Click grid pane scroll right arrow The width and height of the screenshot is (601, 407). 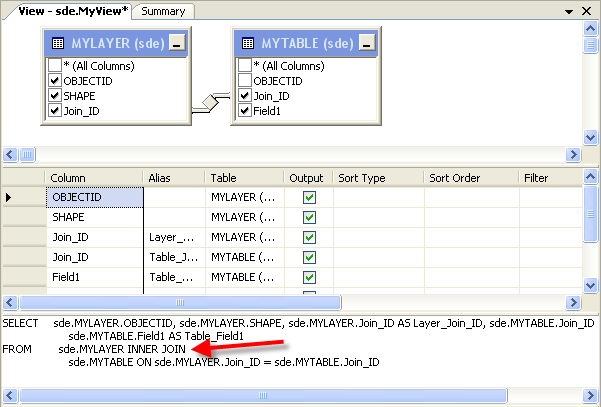(x=573, y=302)
